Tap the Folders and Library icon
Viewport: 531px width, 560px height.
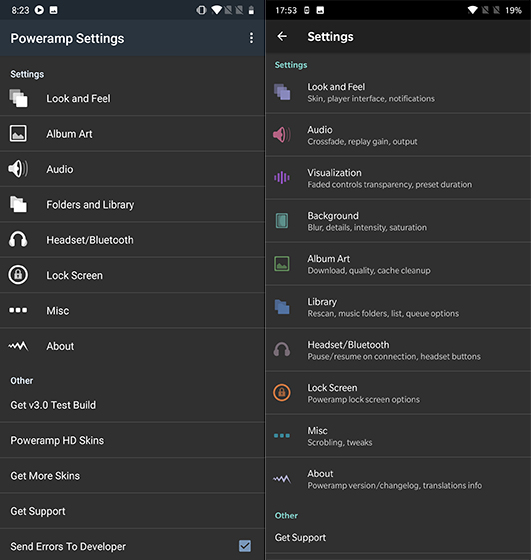18,204
